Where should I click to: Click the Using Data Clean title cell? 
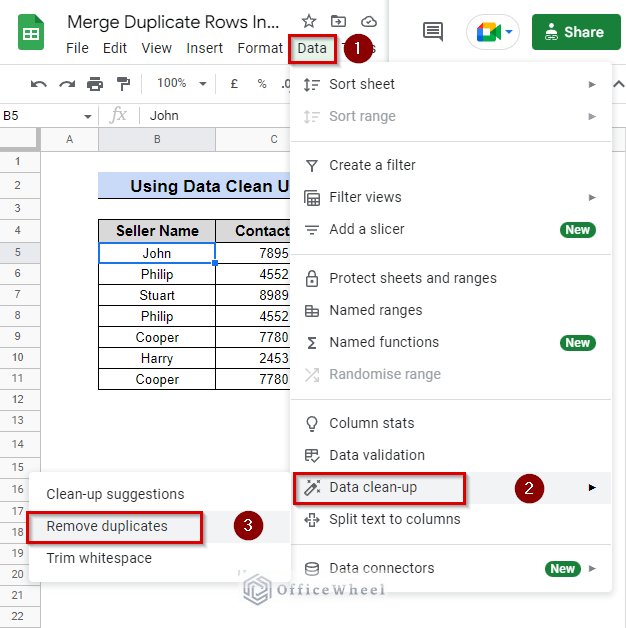(x=194, y=186)
